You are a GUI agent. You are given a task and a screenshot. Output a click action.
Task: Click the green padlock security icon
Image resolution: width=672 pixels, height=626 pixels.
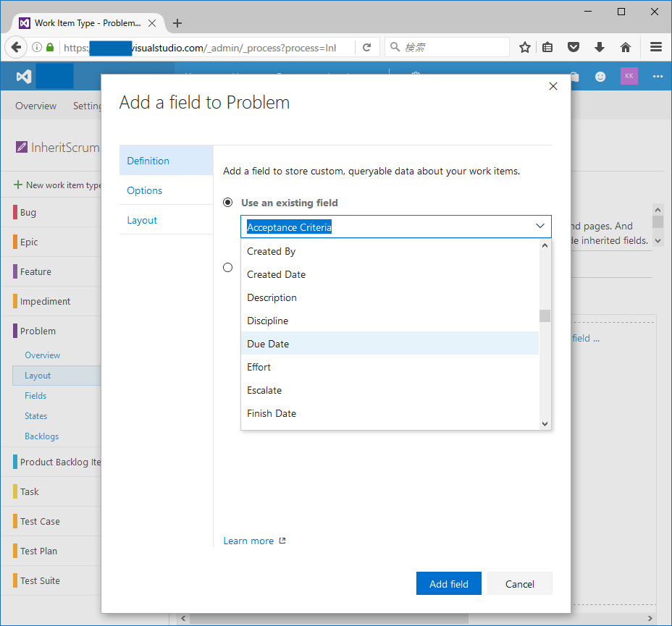50,47
